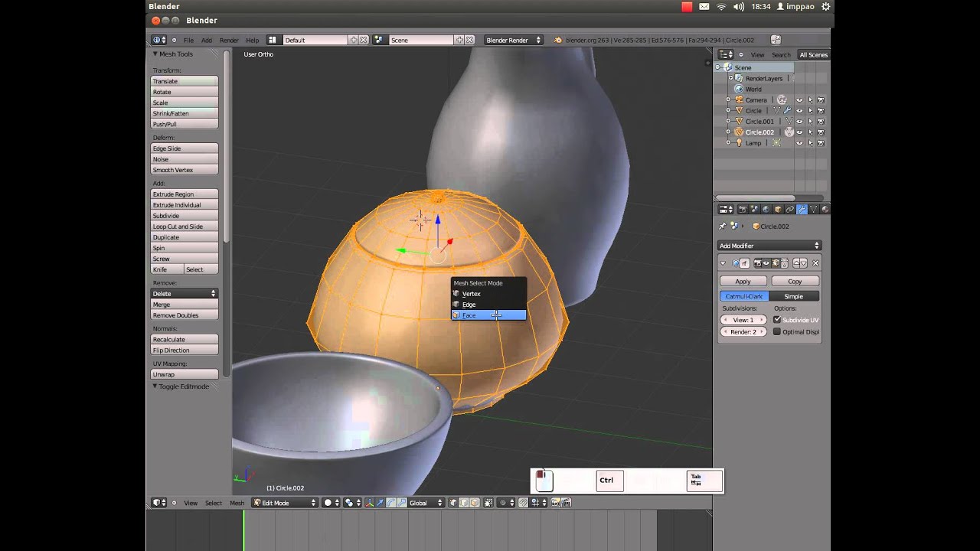The height and width of the screenshot is (551, 980).
Task: Expand the Circle.001 tree item
Action: click(728, 121)
